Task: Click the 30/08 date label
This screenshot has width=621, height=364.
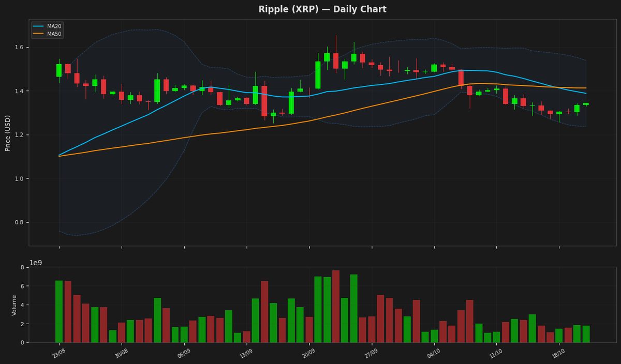Action: 121,353
